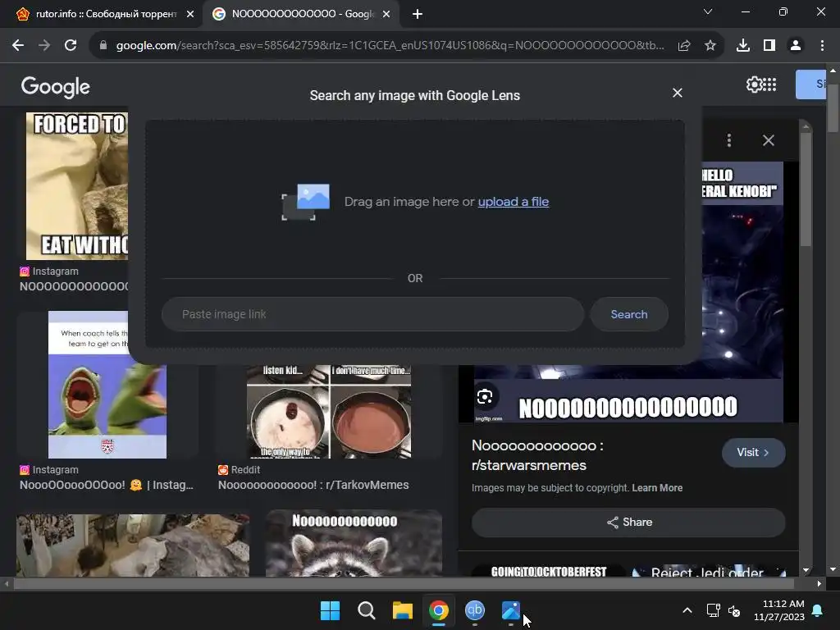
Task: Open Learn More copyright link
Action: tap(657, 488)
